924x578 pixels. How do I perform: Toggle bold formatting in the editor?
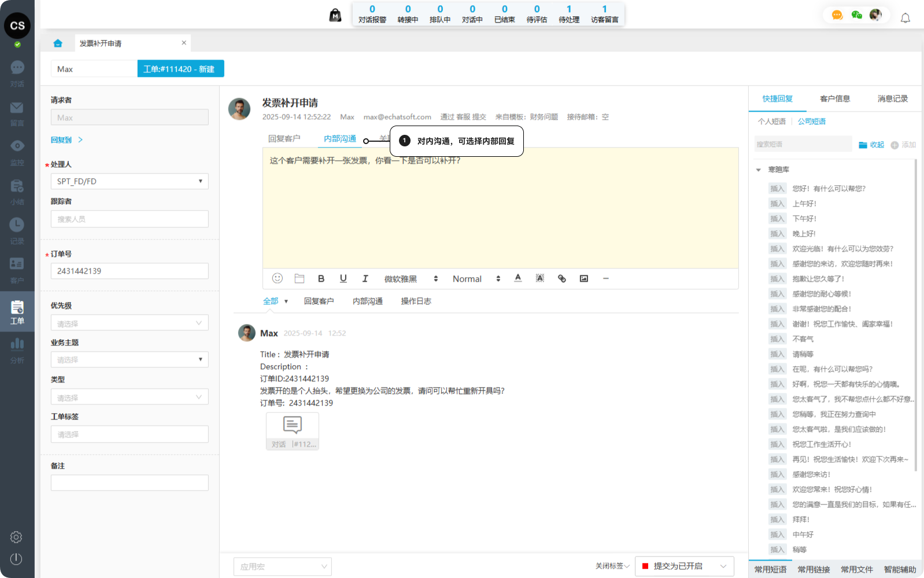click(321, 278)
